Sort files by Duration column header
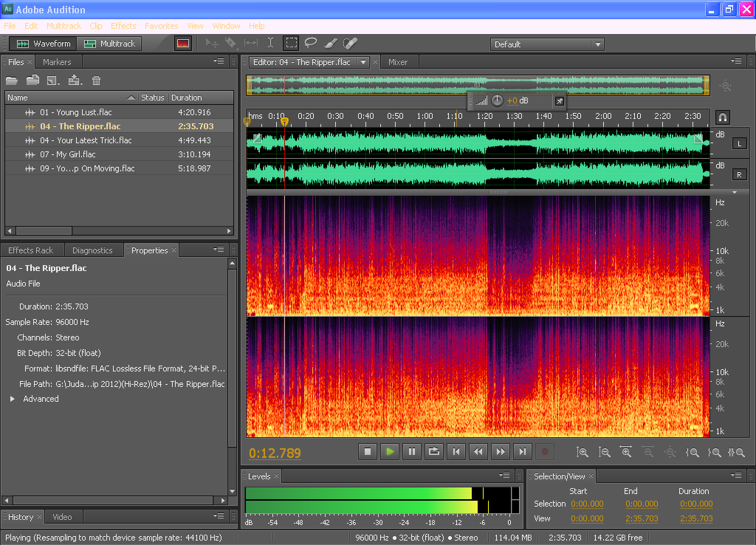The width and height of the screenshot is (756, 545). click(x=201, y=97)
